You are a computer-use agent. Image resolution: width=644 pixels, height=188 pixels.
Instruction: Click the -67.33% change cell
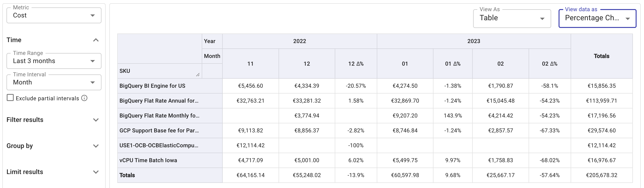[x=550, y=130]
